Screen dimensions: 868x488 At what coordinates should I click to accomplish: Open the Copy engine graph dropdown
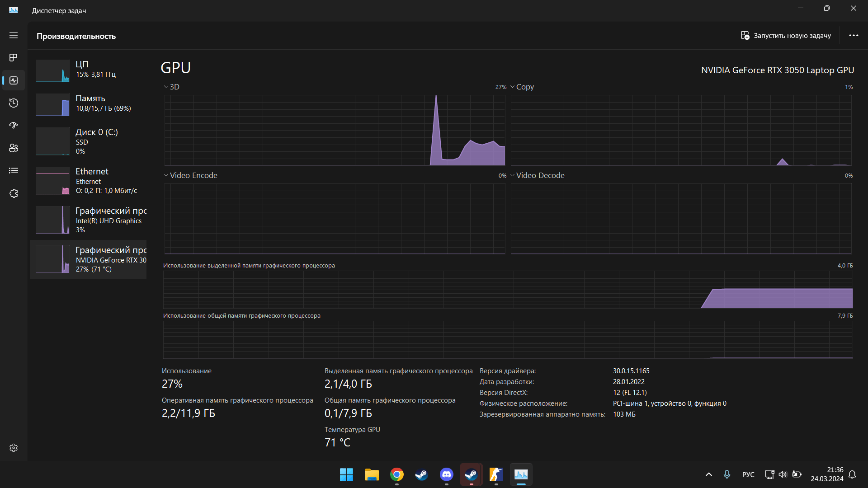[522, 87]
